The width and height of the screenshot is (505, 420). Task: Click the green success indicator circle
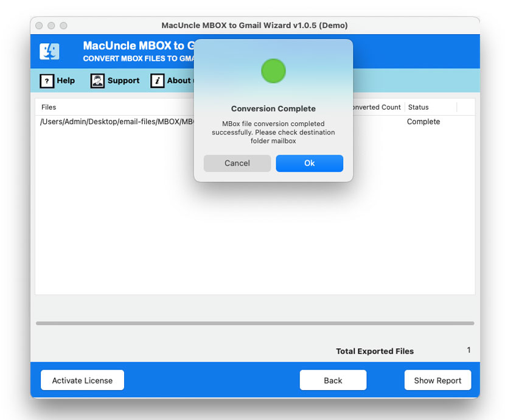[273, 71]
